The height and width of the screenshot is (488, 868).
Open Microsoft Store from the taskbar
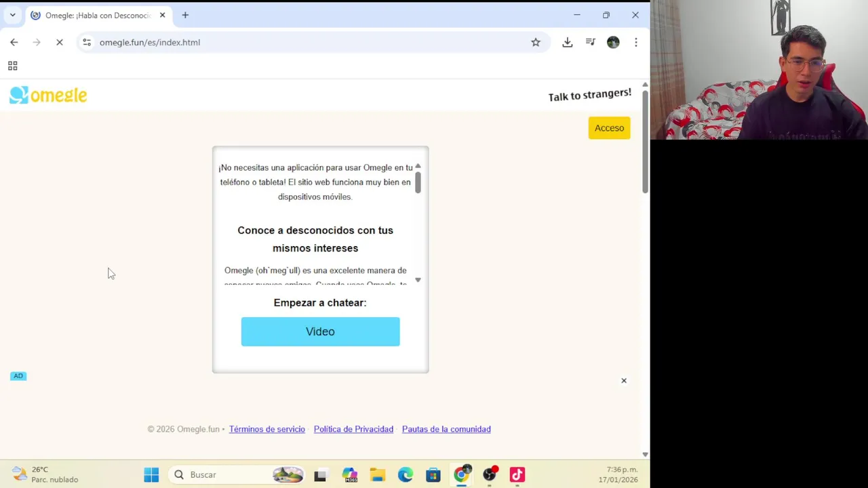tap(433, 474)
